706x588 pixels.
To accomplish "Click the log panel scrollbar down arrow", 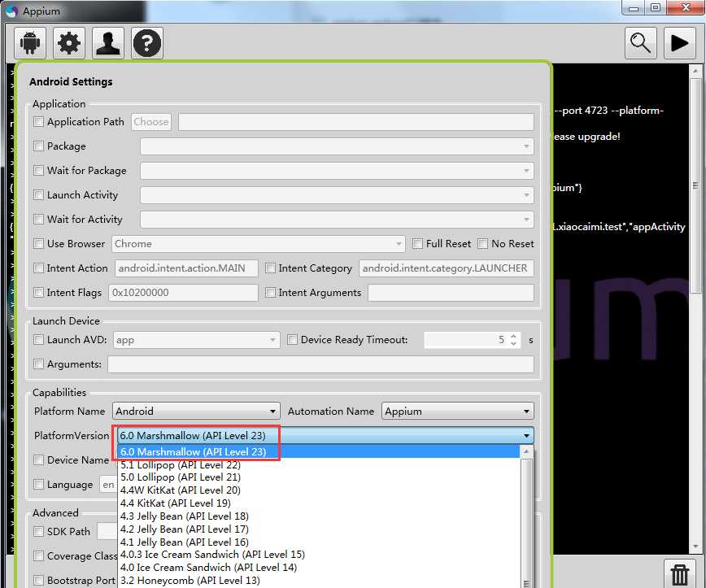I will pos(695,547).
